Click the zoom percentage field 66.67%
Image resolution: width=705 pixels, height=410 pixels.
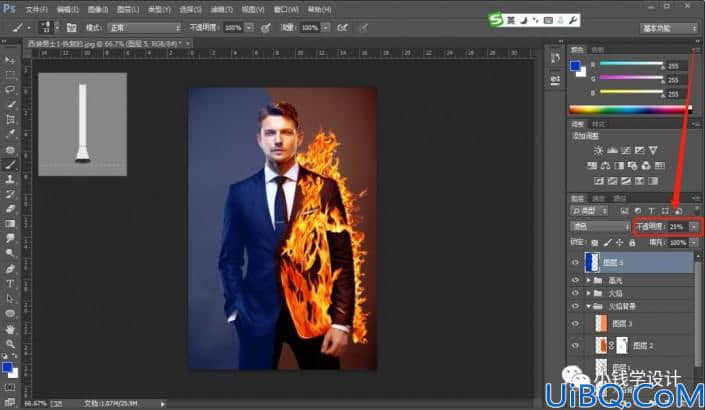[x=35, y=404]
